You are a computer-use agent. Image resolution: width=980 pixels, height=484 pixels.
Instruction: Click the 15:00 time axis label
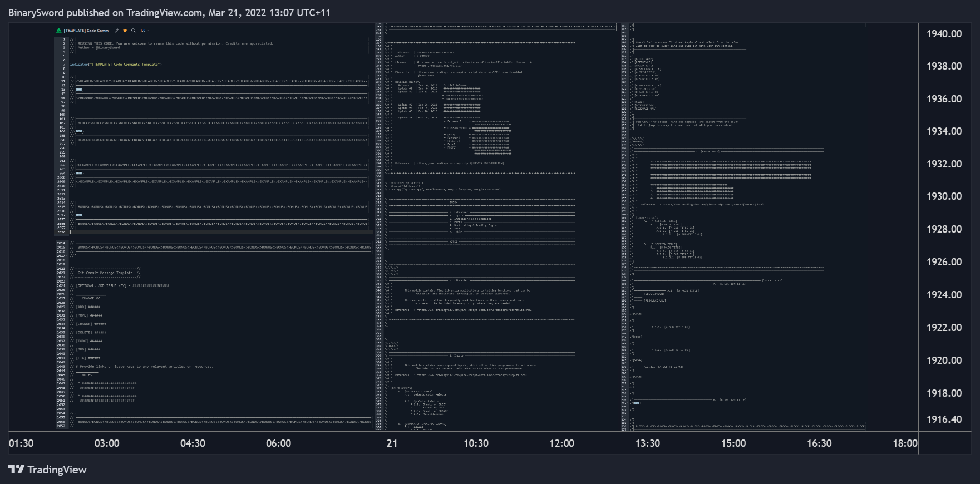tap(733, 443)
